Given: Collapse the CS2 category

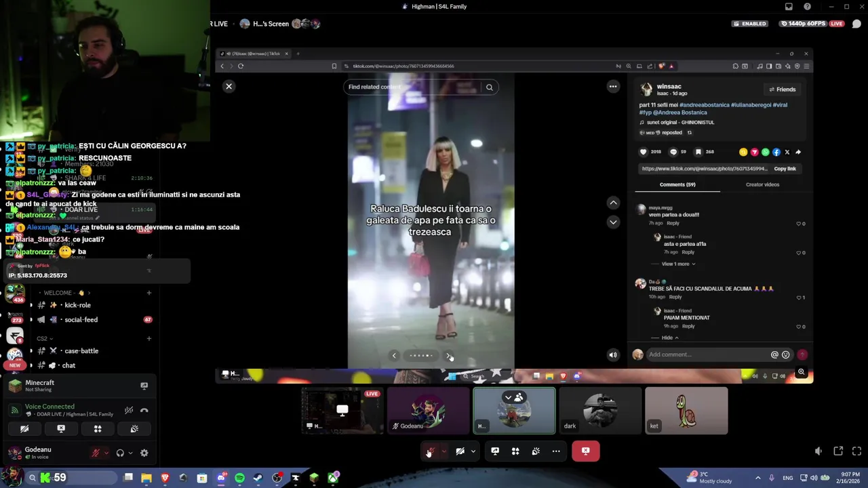Looking at the screenshot, I should [45, 338].
